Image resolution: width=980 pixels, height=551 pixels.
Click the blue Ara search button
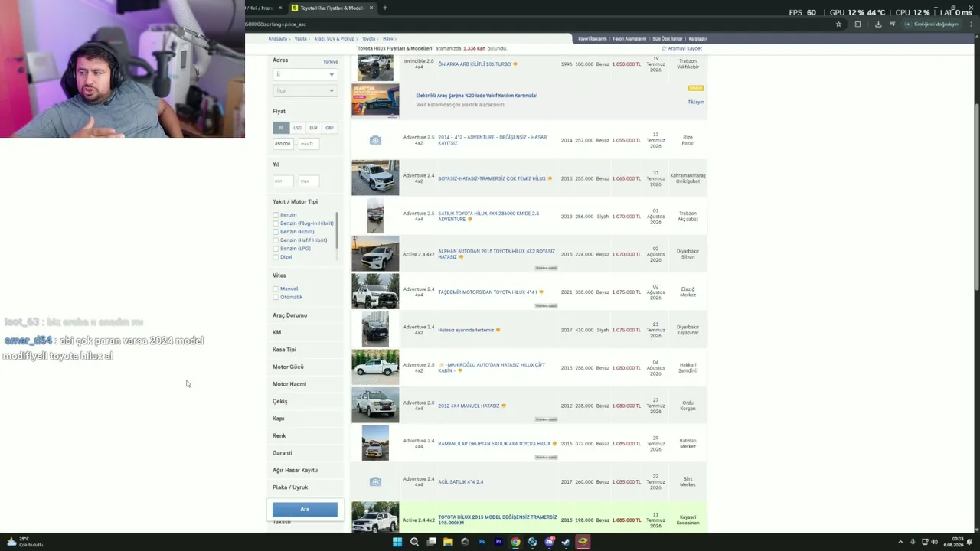[305, 510]
